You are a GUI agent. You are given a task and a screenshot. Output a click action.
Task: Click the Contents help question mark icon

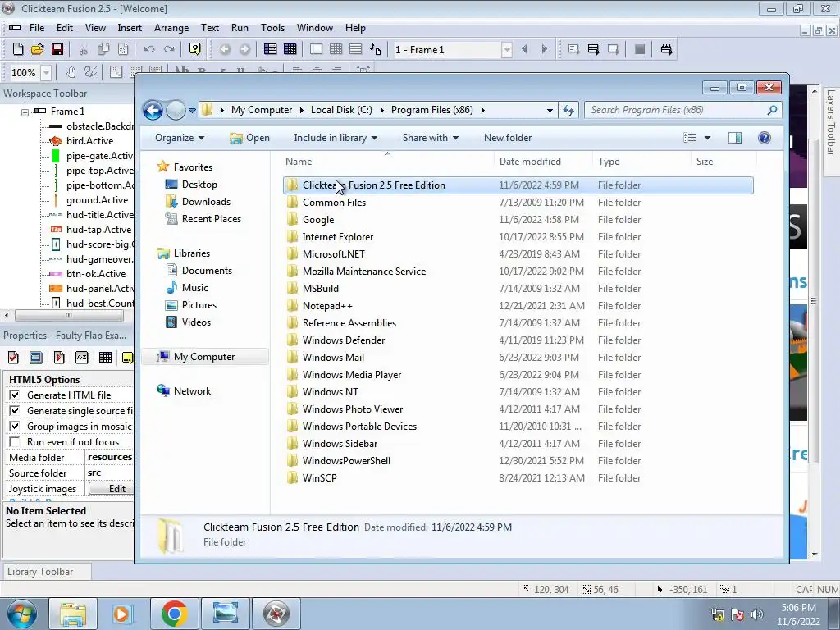point(195,49)
